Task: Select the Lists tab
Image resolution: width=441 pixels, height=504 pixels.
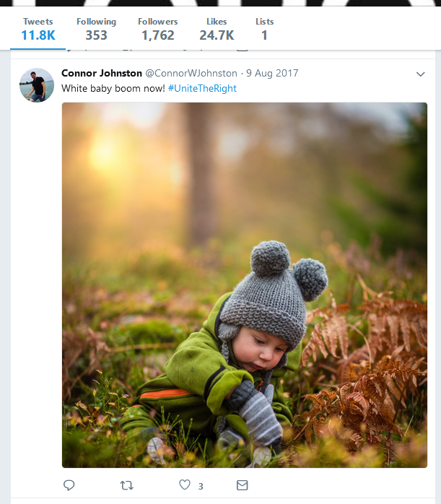Action: point(264,29)
